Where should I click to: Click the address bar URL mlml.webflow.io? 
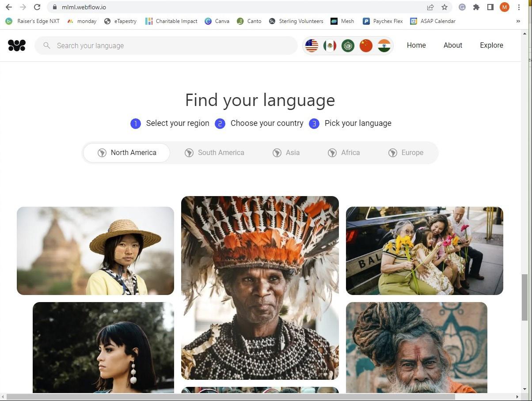[x=84, y=7]
